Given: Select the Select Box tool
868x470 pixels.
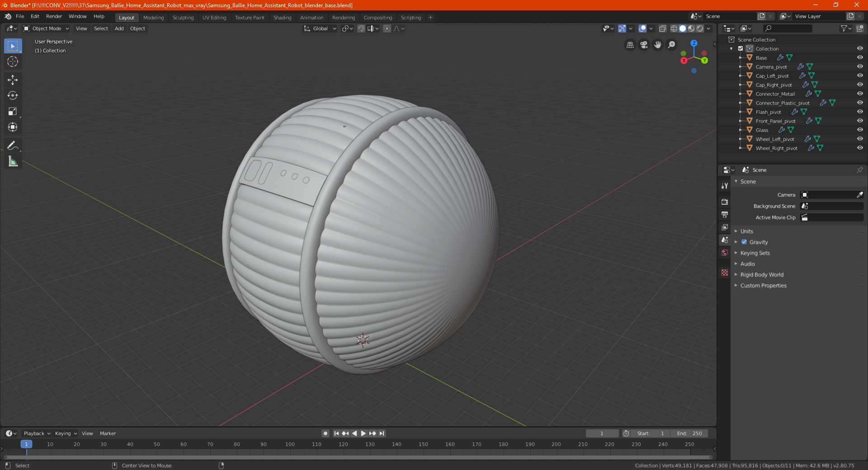Looking at the screenshot, I should [x=13, y=46].
